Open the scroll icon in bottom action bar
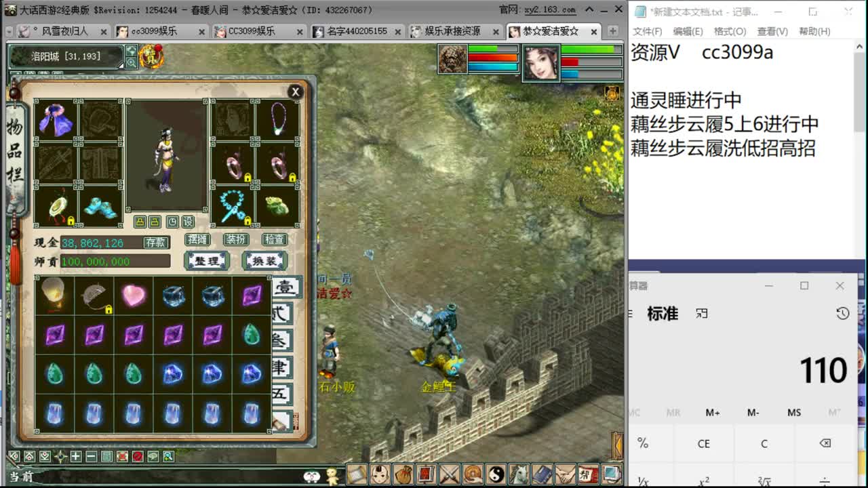The height and width of the screenshot is (488, 868). coord(358,474)
